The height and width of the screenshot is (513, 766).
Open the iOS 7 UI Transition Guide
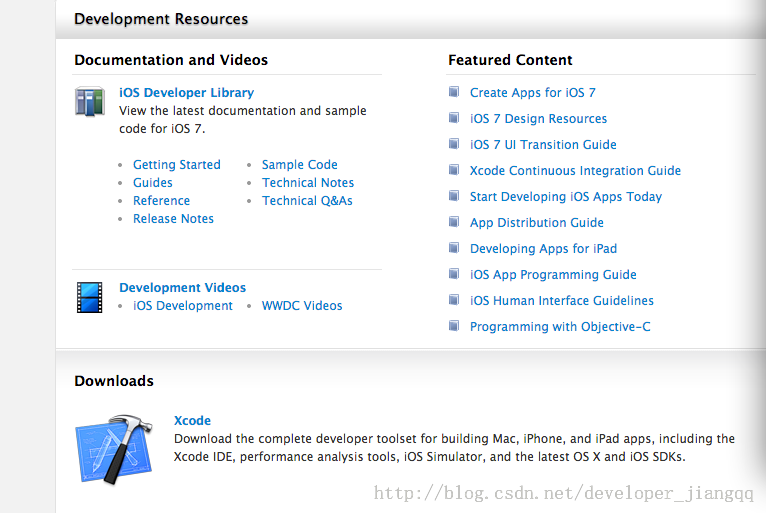pyautogui.click(x=543, y=145)
